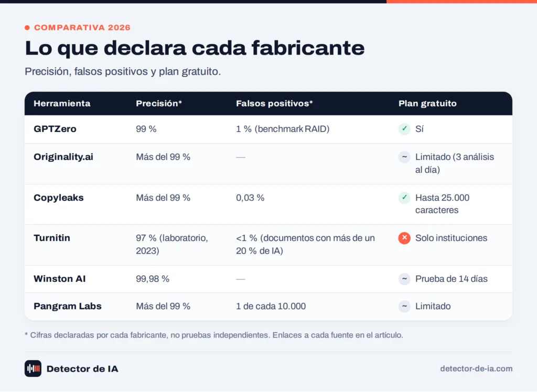Click the 97 % (laboratorio, 2023) cell
Image resolution: width=537 pixels, height=392 pixels.
[x=172, y=244]
